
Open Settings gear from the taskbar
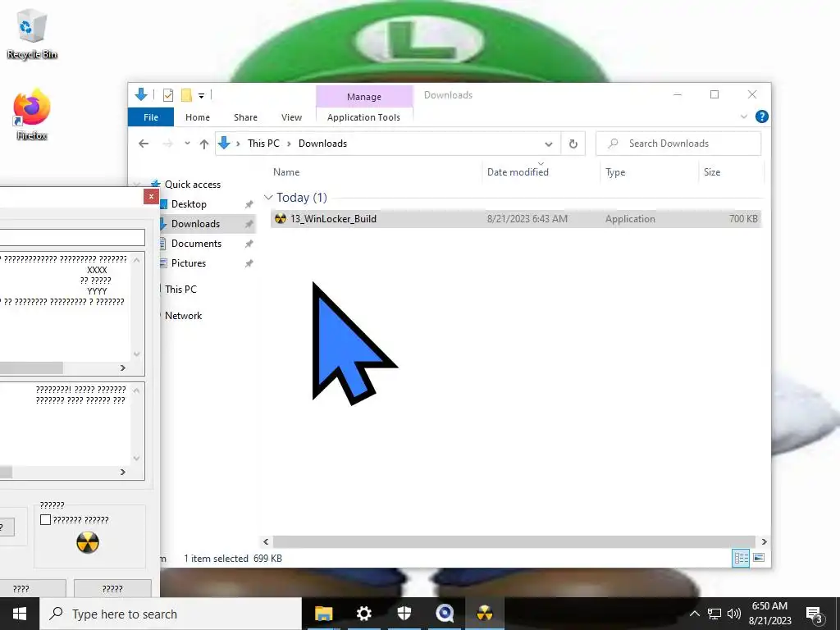point(363,614)
